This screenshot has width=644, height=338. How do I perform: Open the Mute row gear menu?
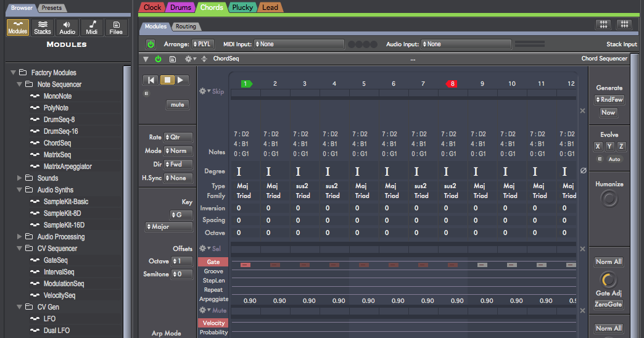tap(205, 310)
